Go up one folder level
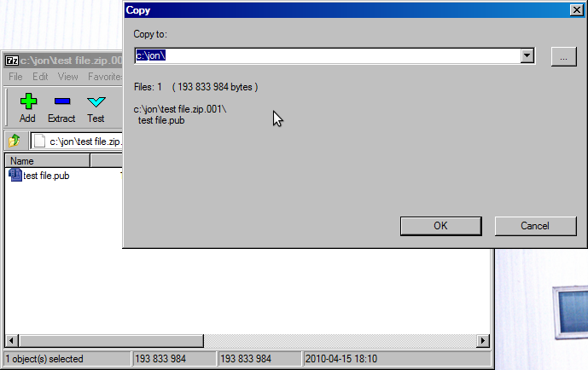This screenshot has height=370, width=588. [x=15, y=141]
